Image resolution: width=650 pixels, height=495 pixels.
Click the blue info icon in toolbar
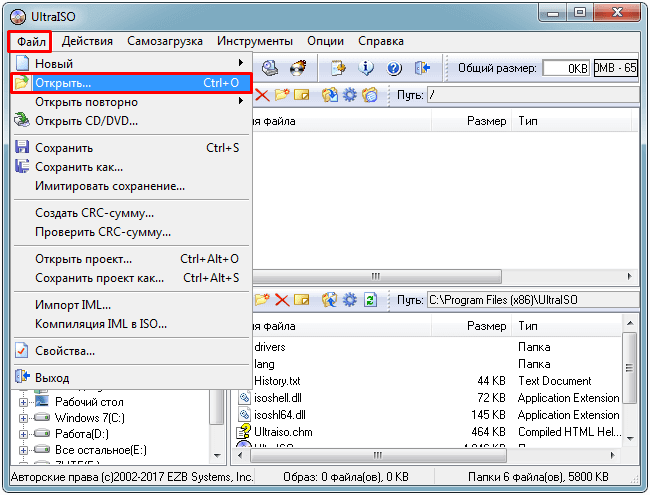point(366,68)
